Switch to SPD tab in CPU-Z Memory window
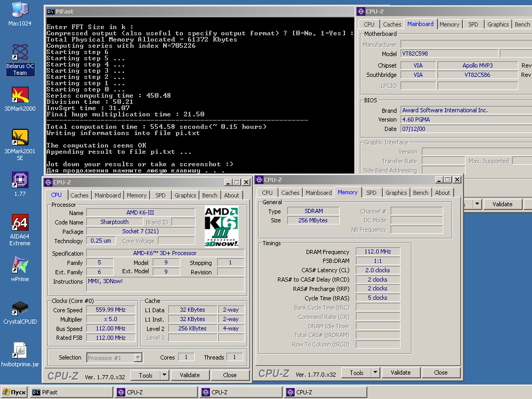Image resolution: width=532 pixels, height=399 pixels. point(371,193)
